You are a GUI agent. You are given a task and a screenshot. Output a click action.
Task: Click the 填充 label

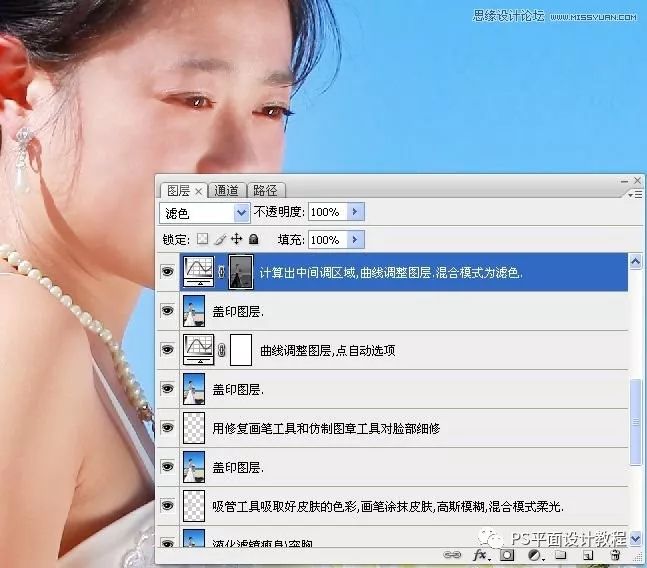tap(290, 240)
